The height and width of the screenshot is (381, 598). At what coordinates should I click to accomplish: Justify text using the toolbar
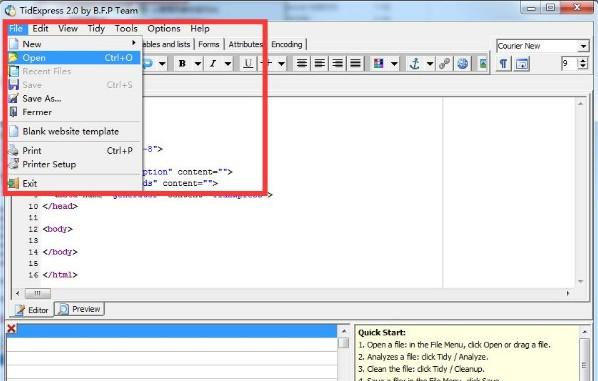[355, 63]
